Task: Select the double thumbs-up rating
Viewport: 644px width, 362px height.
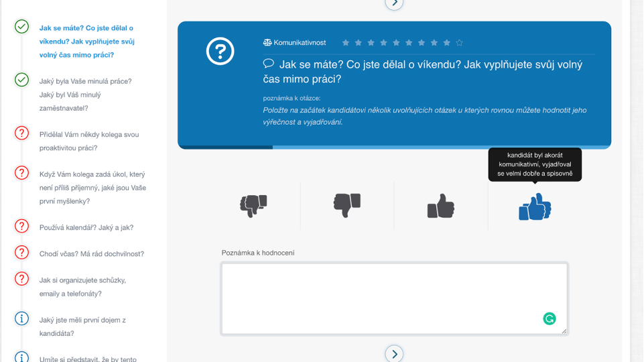Action: click(535, 206)
